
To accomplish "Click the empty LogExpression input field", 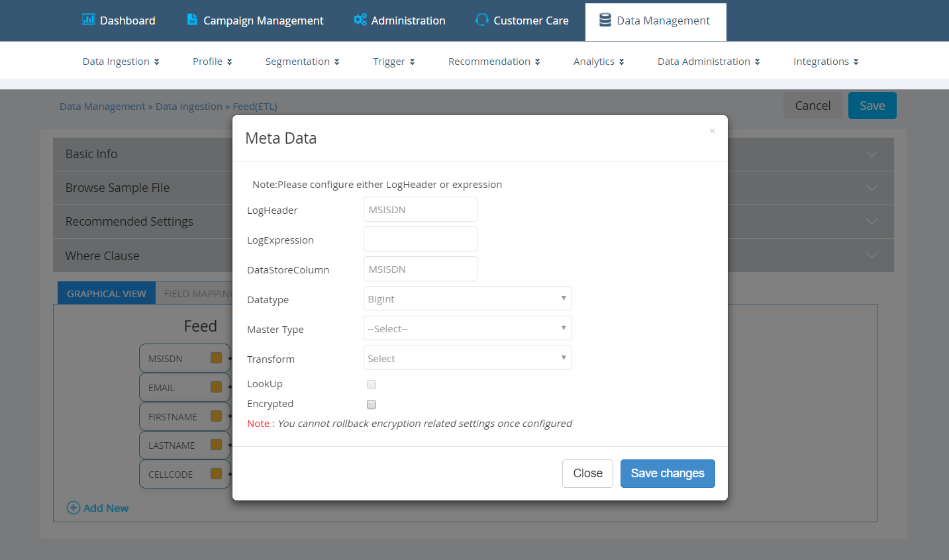I will 420,239.
